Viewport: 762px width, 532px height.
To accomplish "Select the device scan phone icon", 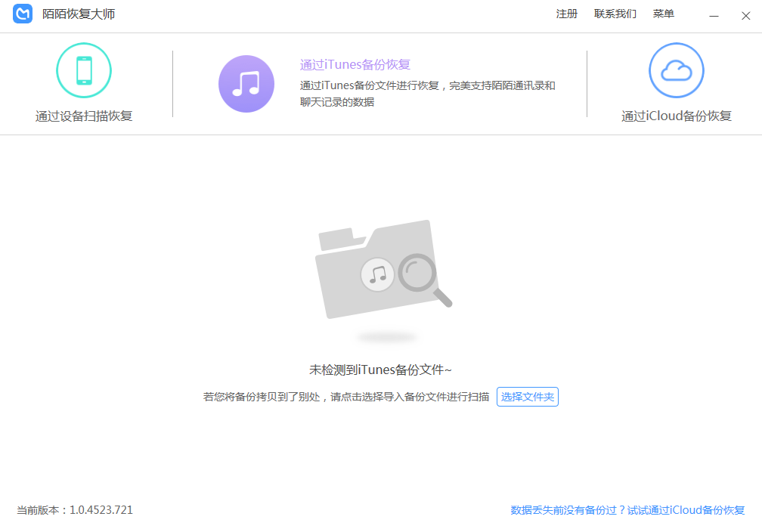I will pos(84,70).
